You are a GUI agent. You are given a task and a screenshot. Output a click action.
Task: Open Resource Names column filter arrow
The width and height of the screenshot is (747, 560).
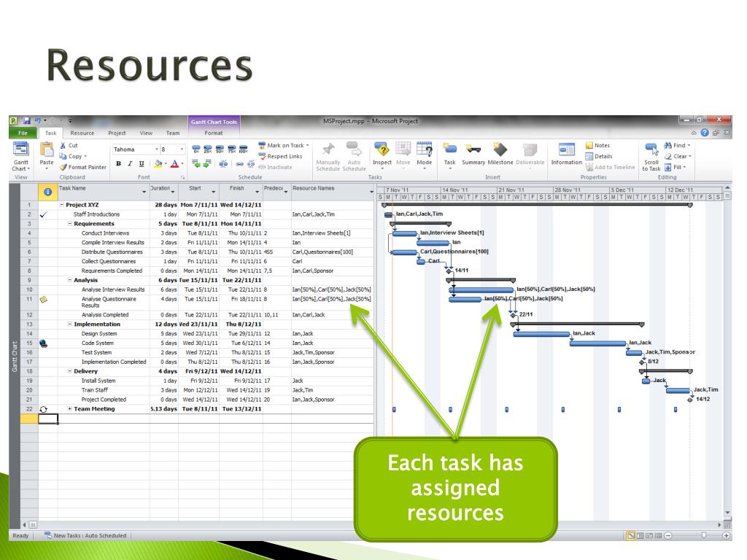(371, 192)
